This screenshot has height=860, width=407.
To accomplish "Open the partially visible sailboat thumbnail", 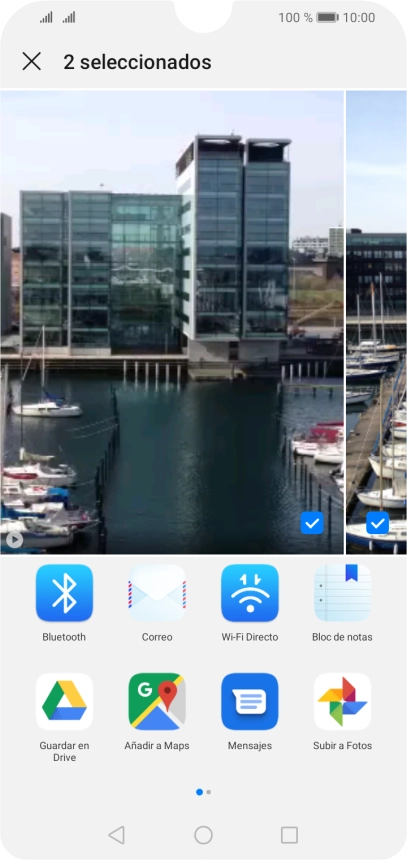I will coord(376,322).
